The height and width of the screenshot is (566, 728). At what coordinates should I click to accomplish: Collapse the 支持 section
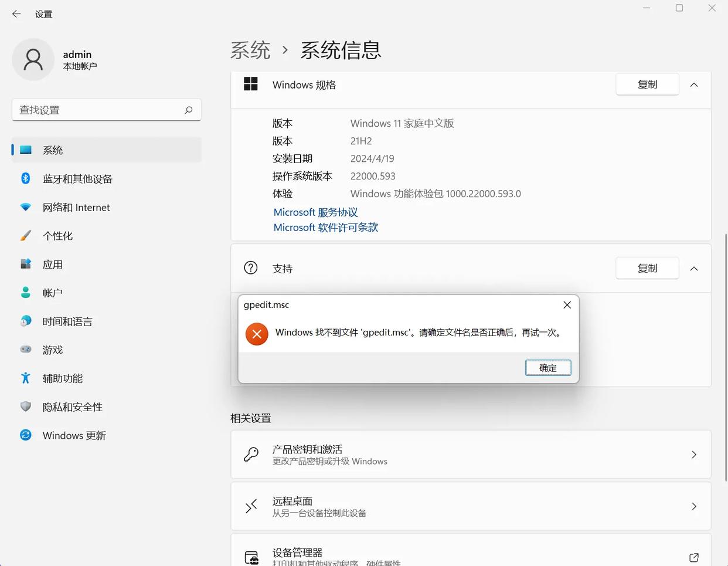[x=694, y=269]
